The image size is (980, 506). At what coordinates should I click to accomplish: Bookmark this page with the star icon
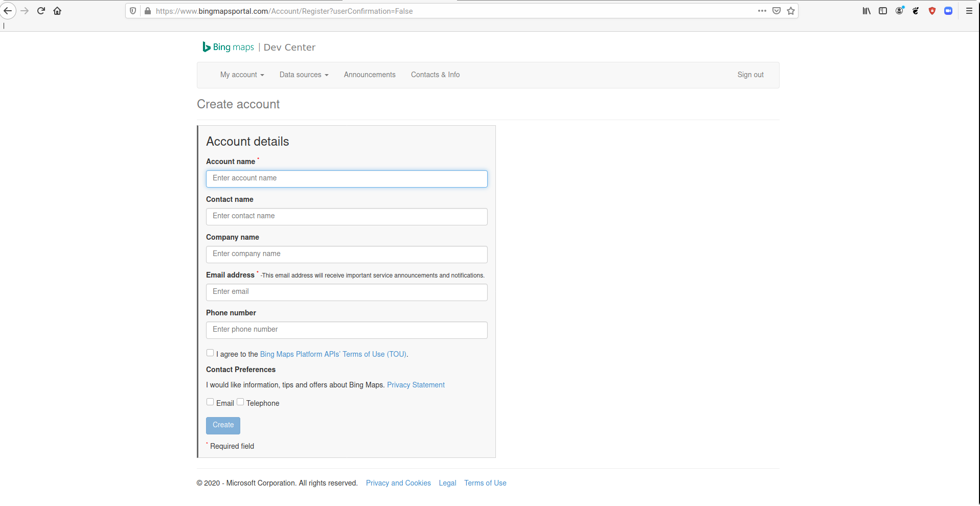coord(791,11)
